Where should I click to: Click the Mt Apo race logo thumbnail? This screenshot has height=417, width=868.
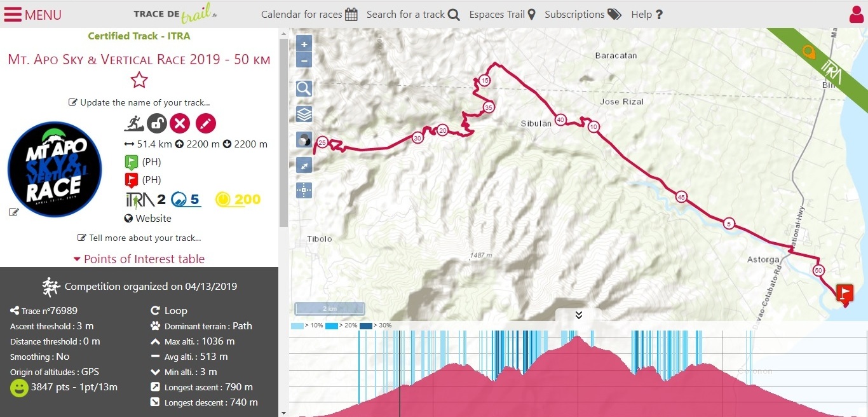click(55, 169)
